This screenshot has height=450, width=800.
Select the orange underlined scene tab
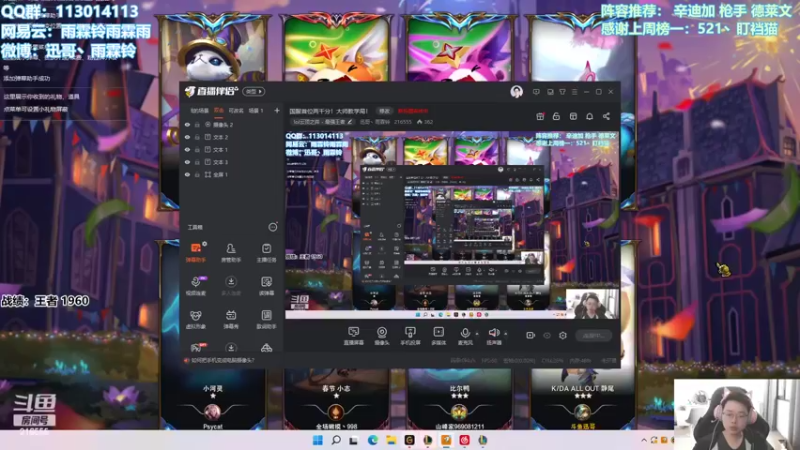(x=219, y=110)
